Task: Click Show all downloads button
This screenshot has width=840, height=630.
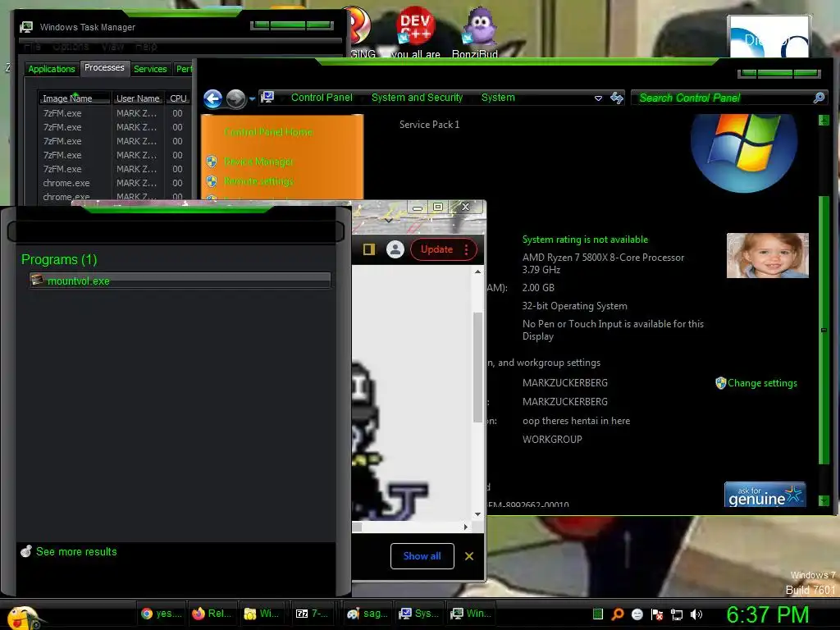Action: click(x=422, y=556)
